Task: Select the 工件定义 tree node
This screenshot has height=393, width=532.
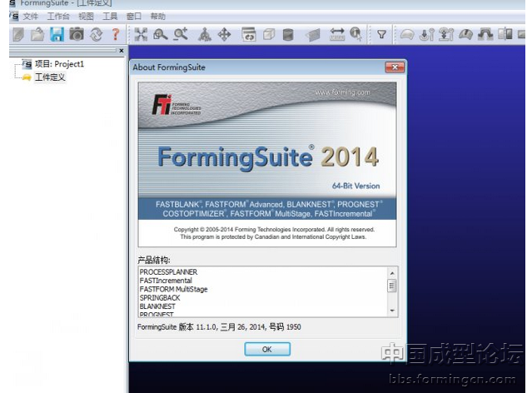Action: point(50,77)
